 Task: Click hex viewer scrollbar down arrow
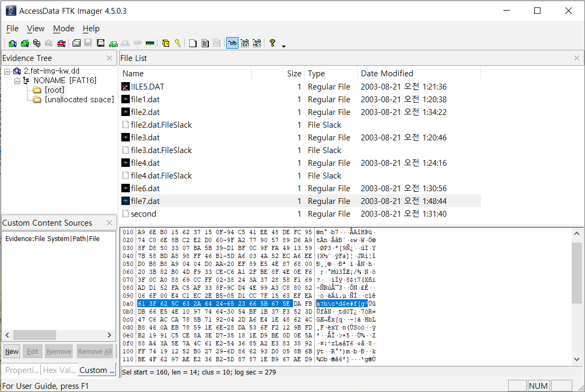pos(577,360)
